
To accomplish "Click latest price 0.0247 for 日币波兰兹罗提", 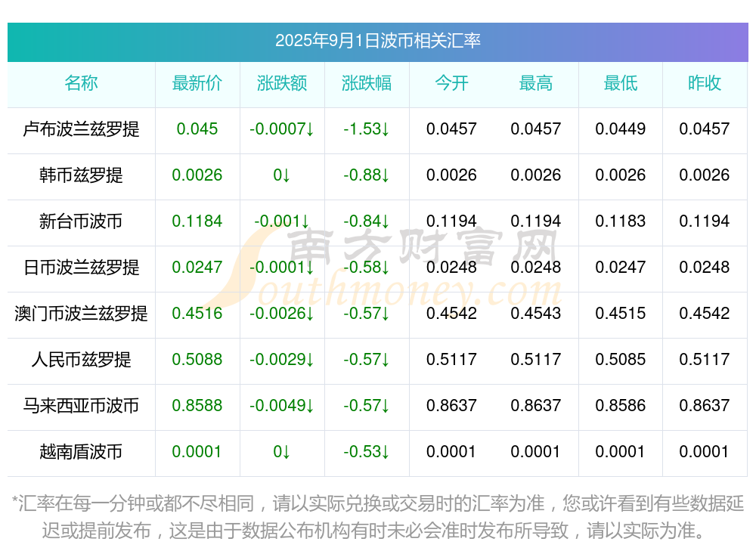I will [x=197, y=267].
